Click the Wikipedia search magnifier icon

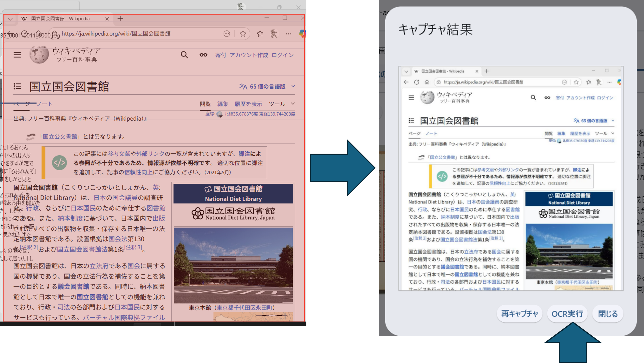pos(184,55)
